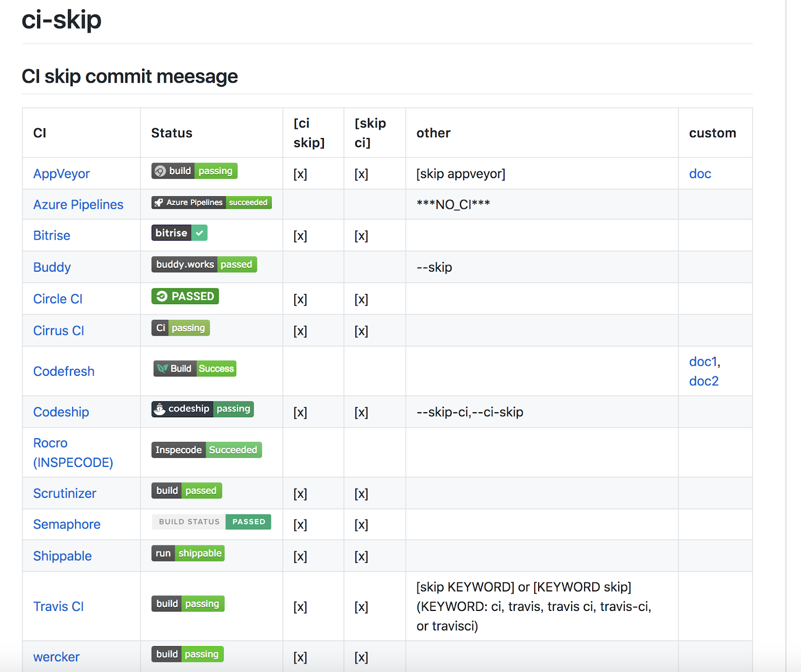Viewport: 801px width, 672px height.
Task: Click the Semaphore build status badge
Action: pos(211,522)
